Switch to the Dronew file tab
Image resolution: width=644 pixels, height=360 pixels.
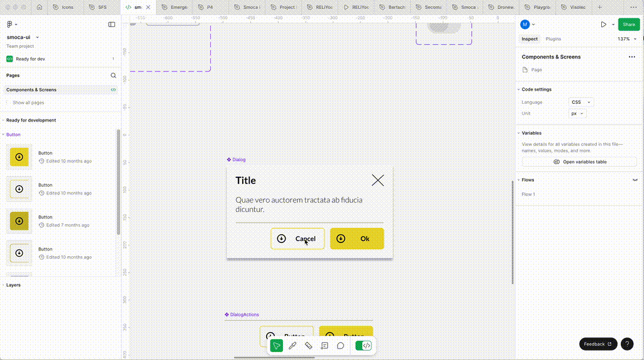[501, 7]
